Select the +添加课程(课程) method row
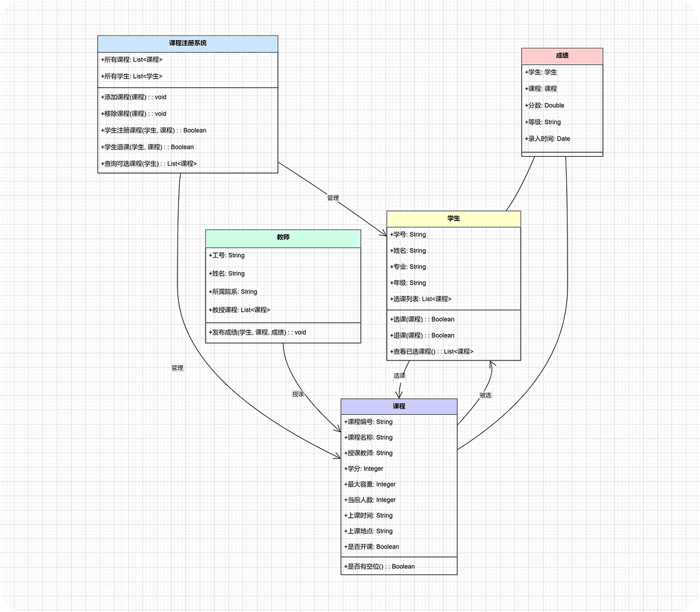The image size is (700, 612). 128,97
